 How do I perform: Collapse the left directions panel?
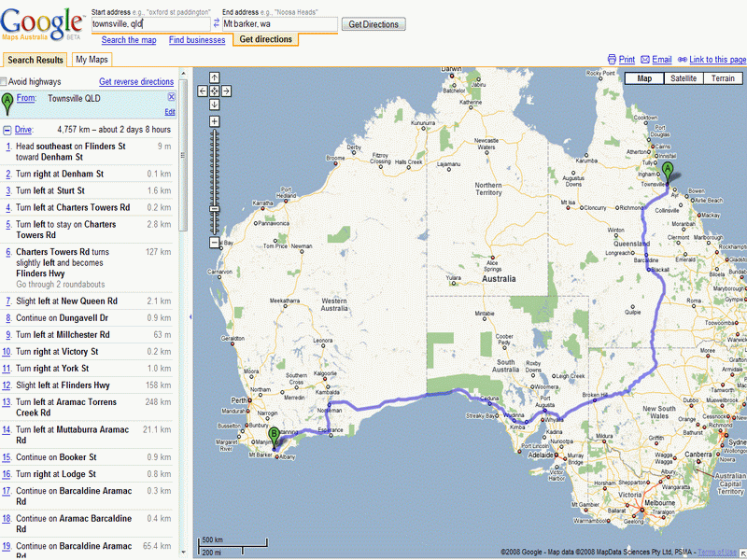click(x=190, y=316)
